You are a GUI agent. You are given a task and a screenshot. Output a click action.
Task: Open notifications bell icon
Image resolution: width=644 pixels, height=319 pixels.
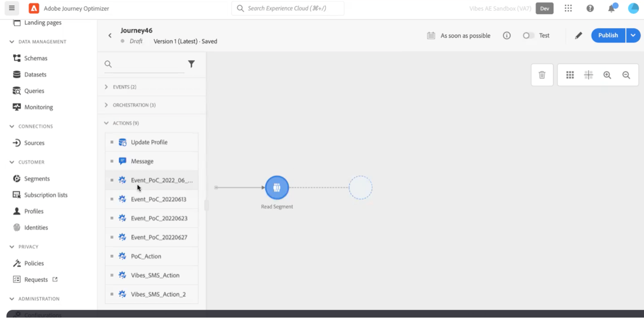pos(612,8)
